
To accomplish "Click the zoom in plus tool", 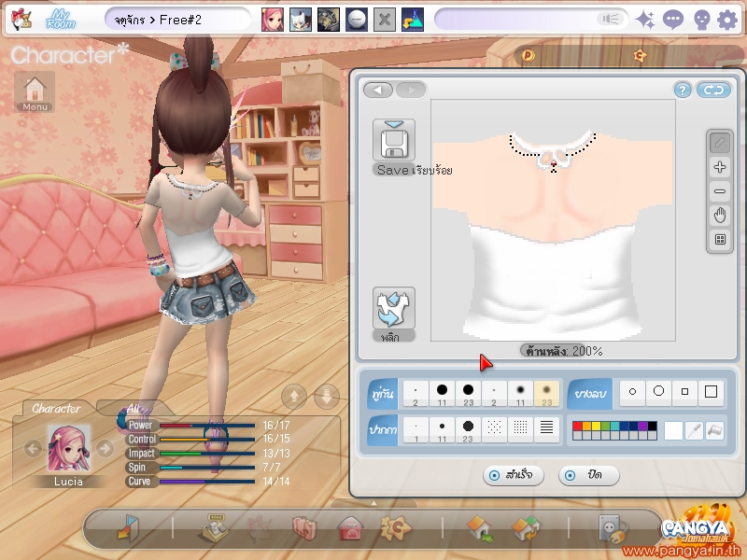I will (719, 167).
